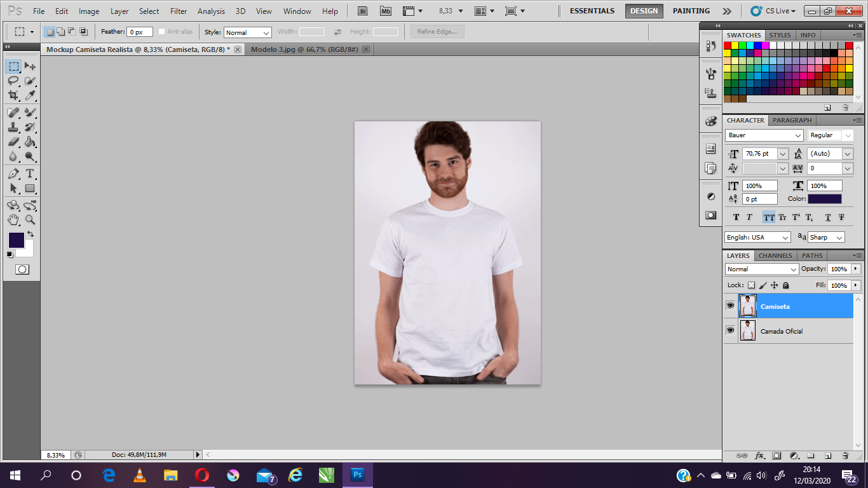Screen dimensions: 868x488
Task: Open the font style Regular dropdown
Action: click(829, 135)
